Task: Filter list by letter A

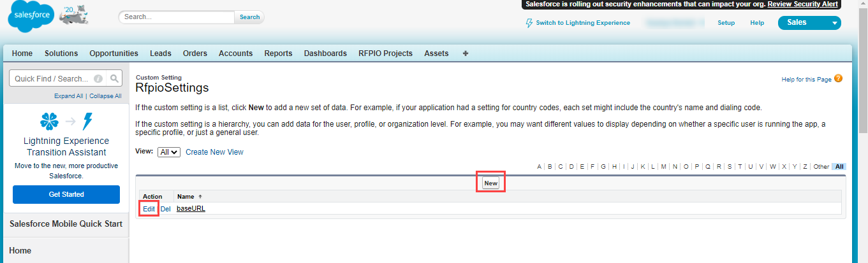Action: pos(539,167)
